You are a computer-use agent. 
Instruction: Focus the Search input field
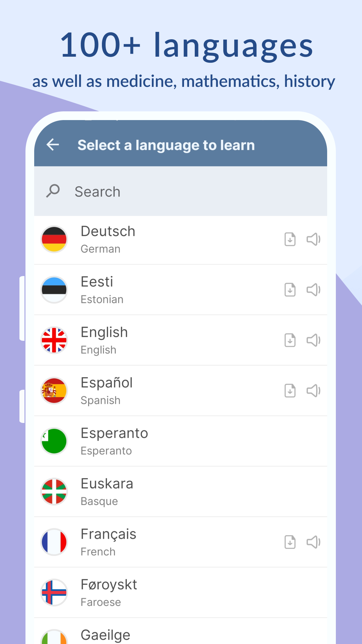point(181,191)
